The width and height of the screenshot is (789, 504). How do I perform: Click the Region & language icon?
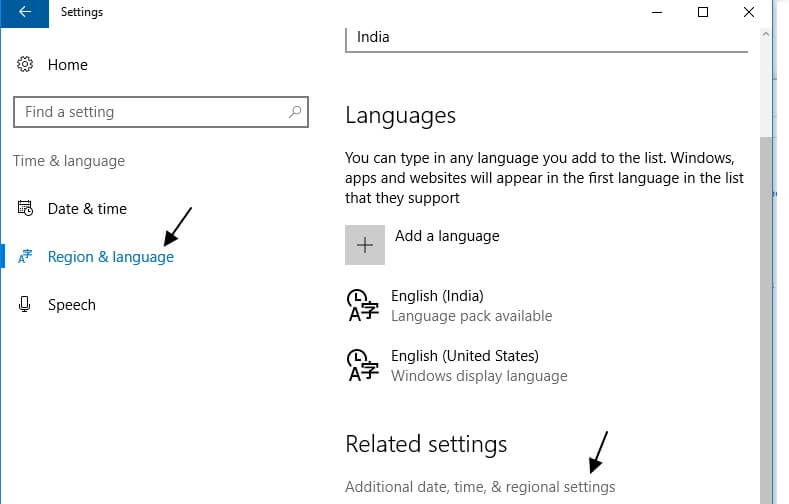(25, 257)
